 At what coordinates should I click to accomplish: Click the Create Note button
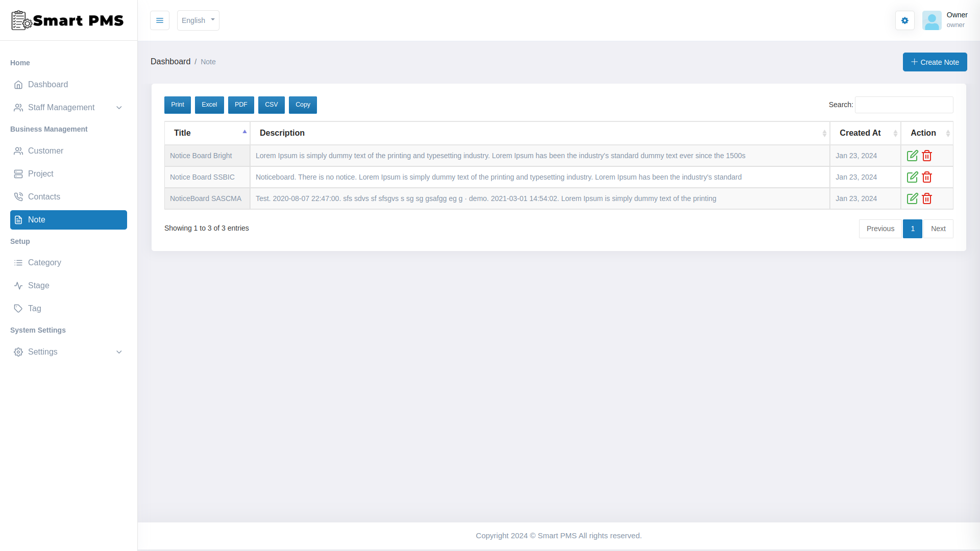pos(935,62)
